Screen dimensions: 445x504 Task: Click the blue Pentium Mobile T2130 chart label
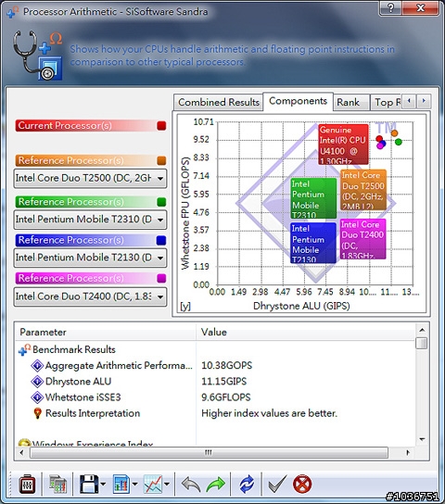(x=312, y=243)
